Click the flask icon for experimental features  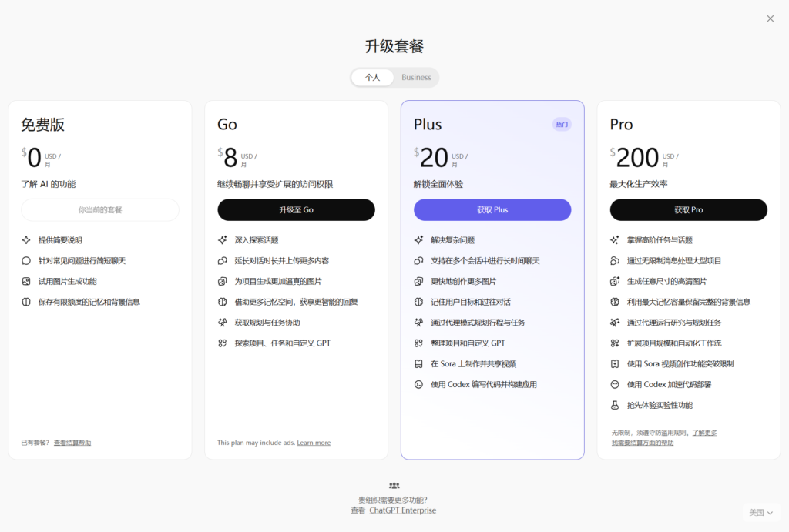[615, 405]
